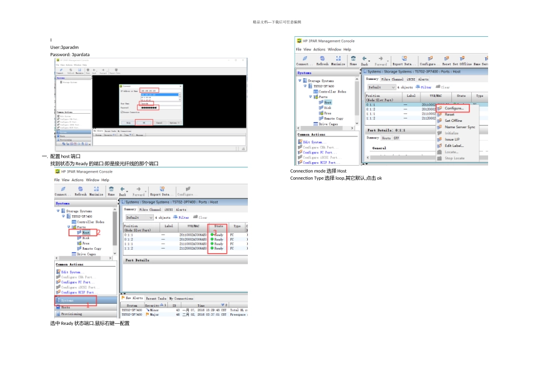Viewport: 554px width, 392px height.
Task: Open Actions menu in the Ready-state console
Action: pos(78,180)
